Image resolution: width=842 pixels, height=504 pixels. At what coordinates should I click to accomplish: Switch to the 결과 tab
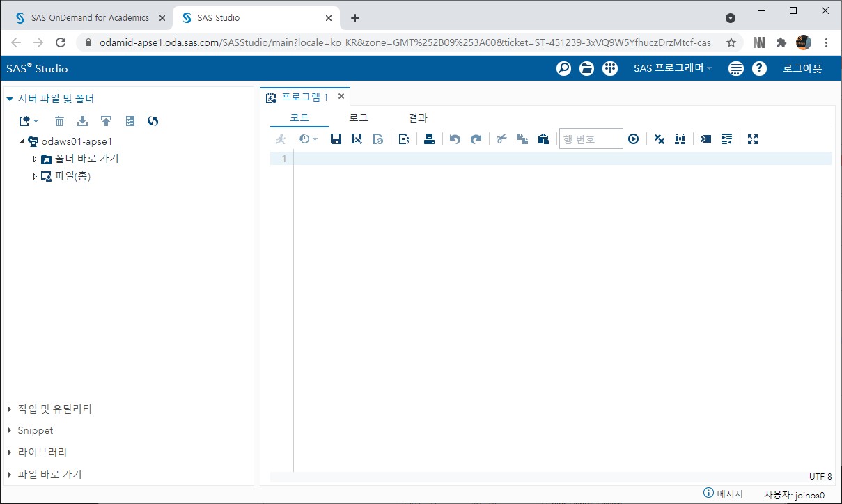418,118
